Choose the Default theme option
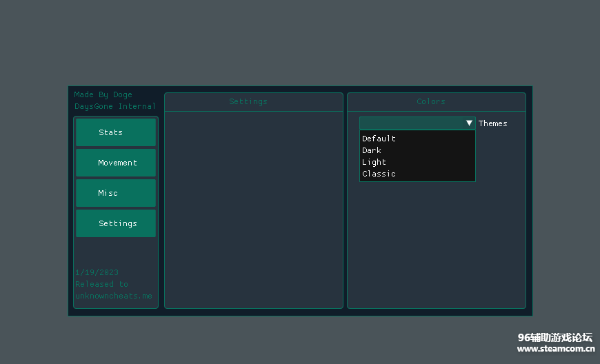The width and height of the screenshot is (600, 364). [x=379, y=139]
